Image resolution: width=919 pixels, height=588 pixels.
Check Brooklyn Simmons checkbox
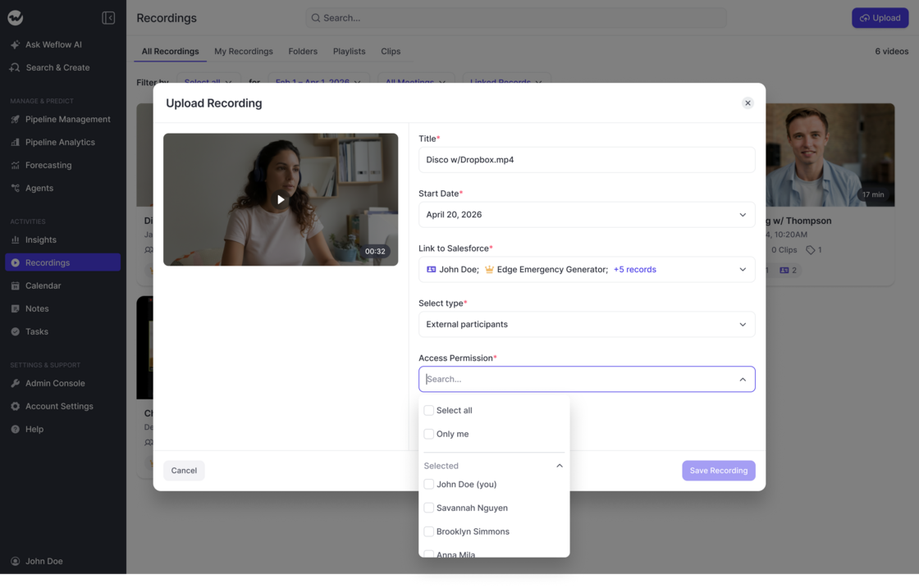tap(428, 531)
